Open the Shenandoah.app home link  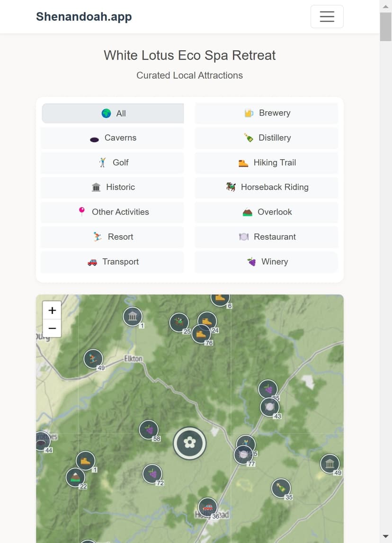point(84,16)
